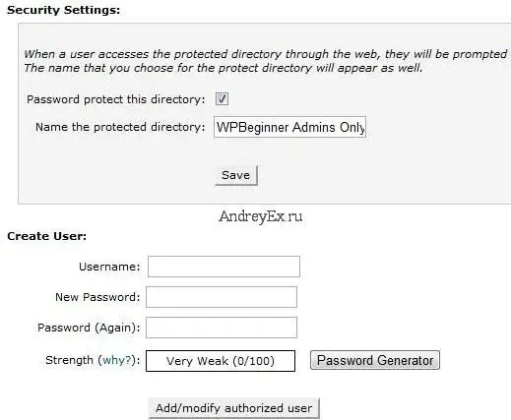Click the Strength label text

69,360
